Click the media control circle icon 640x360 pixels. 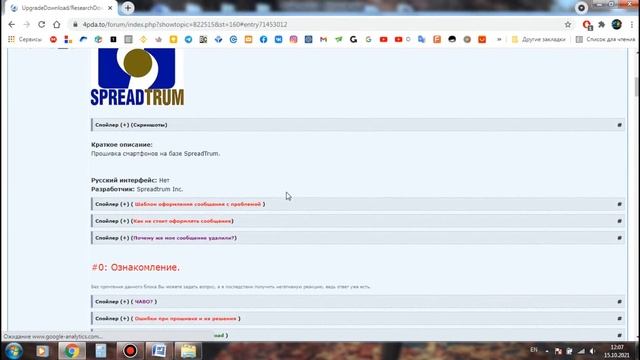(x=581, y=8)
